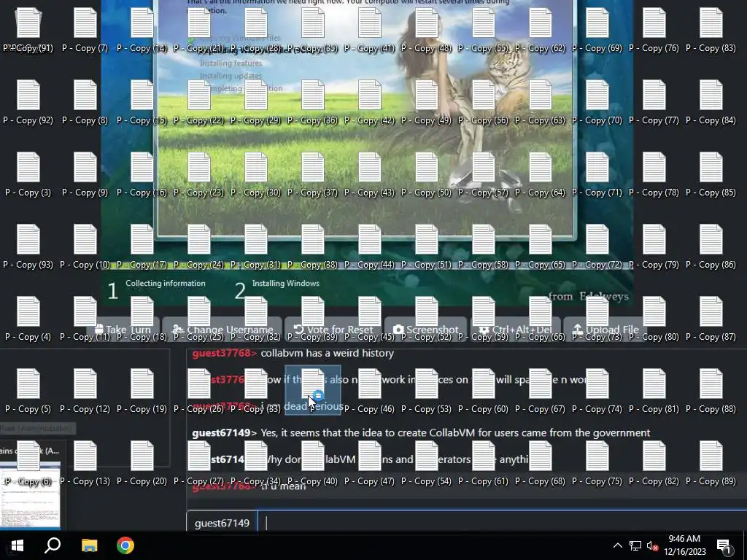
Task: Open taskbar Search magnifier
Action: click(x=53, y=545)
